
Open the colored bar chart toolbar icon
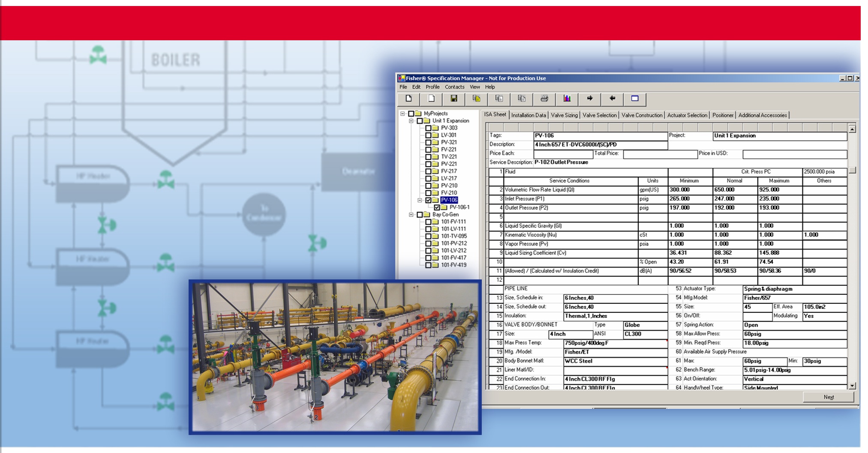tap(567, 99)
